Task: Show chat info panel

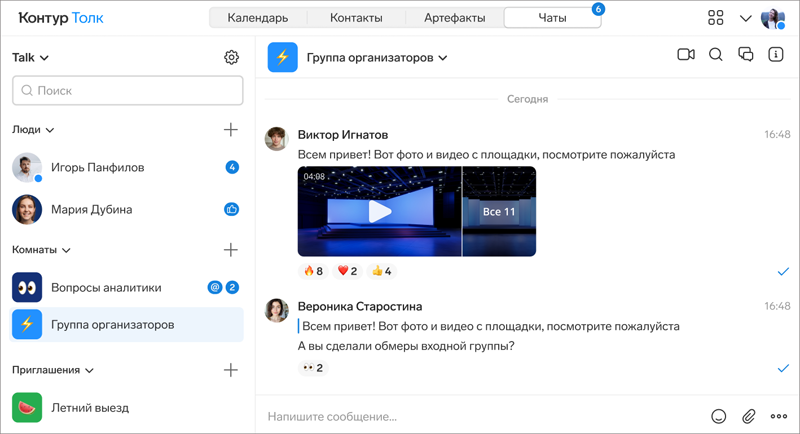Action: tap(776, 55)
